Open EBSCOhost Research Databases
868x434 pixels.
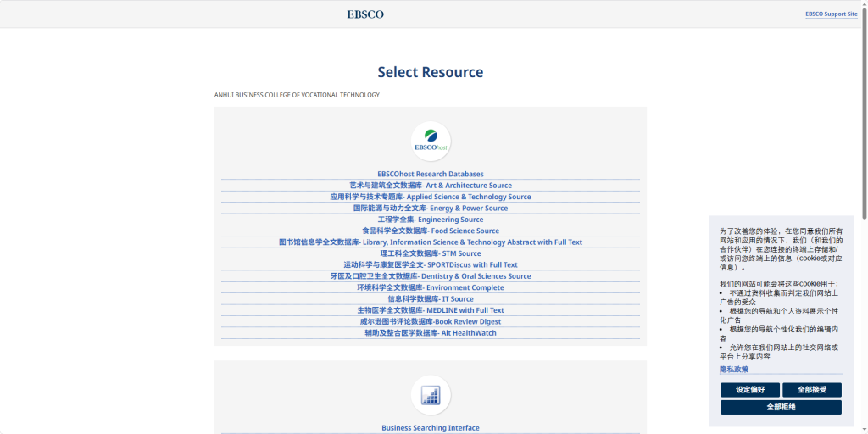(x=431, y=174)
